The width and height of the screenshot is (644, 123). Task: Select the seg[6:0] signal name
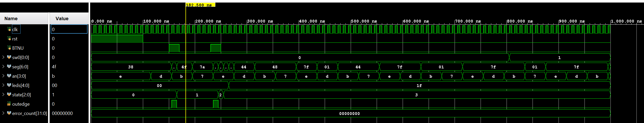20,67
